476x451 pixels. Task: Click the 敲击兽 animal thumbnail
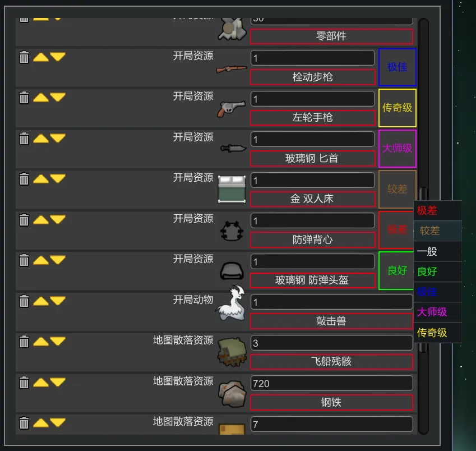(x=232, y=303)
